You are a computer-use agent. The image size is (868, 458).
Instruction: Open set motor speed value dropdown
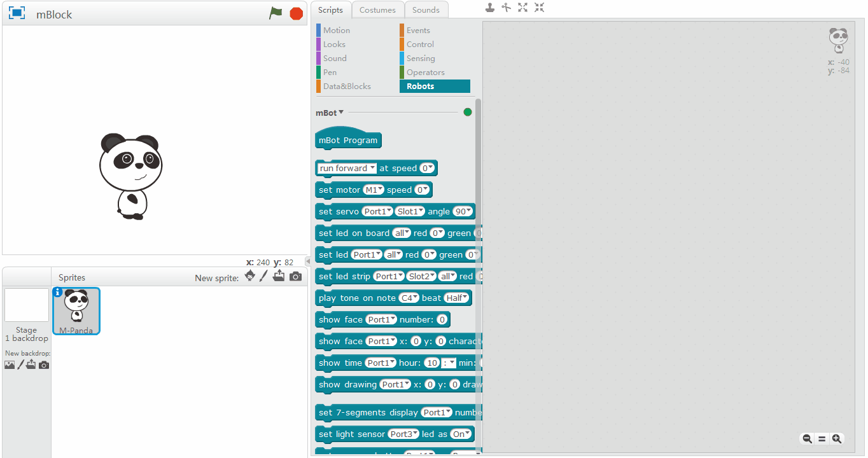[422, 190]
